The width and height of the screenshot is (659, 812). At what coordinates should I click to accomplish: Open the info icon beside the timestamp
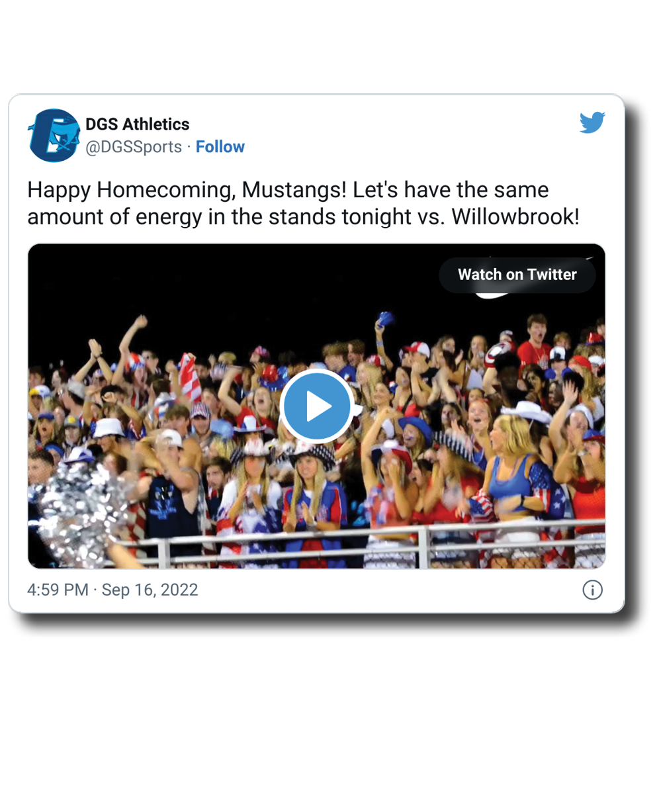[592, 590]
